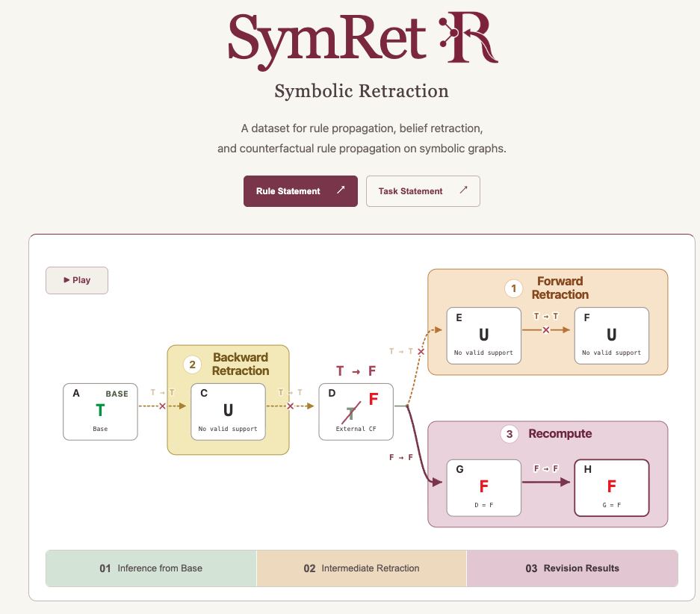Click the step 2 circle badge
The height and width of the screenshot is (614, 700).
(x=193, y=365)
